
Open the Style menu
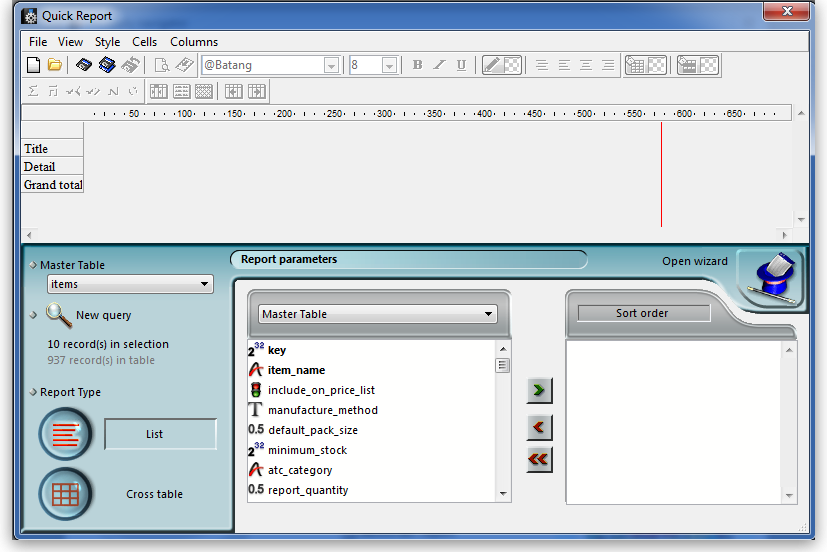(x=107, y=42)
